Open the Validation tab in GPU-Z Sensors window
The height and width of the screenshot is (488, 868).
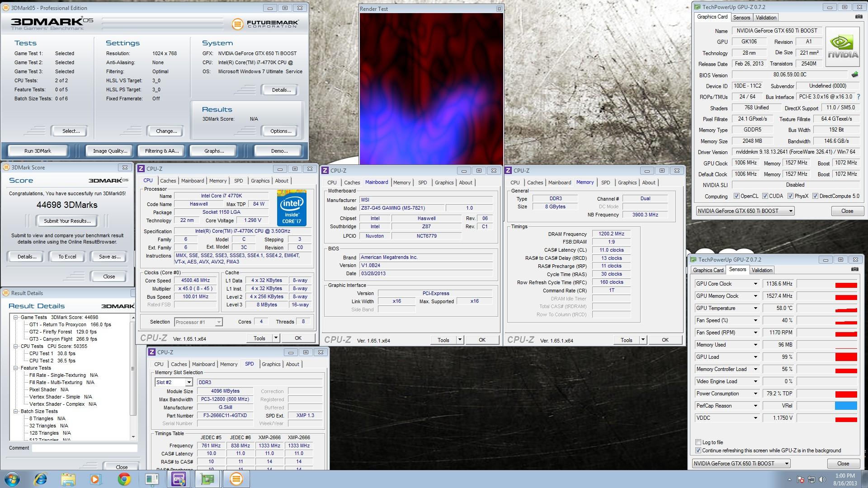[x=762, y=270]
